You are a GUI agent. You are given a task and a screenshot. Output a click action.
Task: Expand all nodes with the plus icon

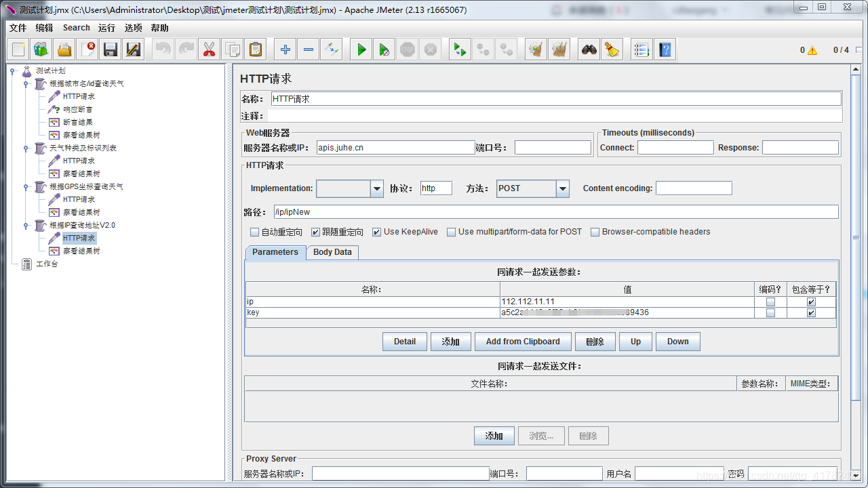(x=285, y=49)
